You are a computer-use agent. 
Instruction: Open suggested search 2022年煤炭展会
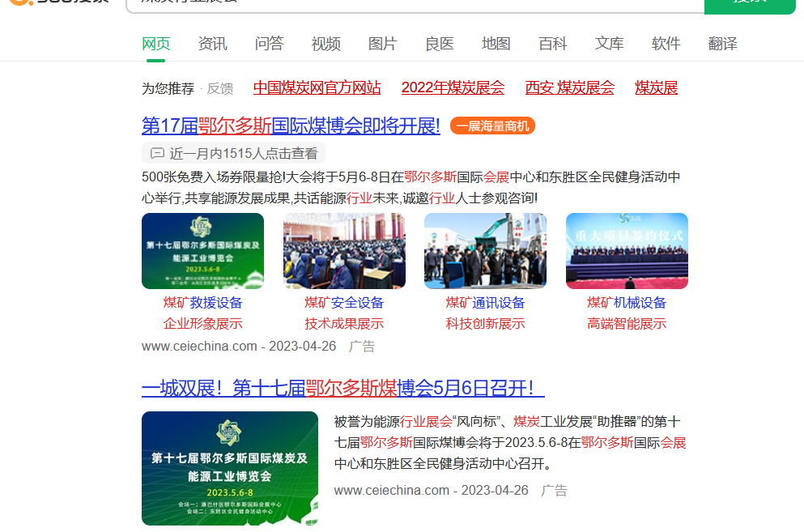click(453, 87)
